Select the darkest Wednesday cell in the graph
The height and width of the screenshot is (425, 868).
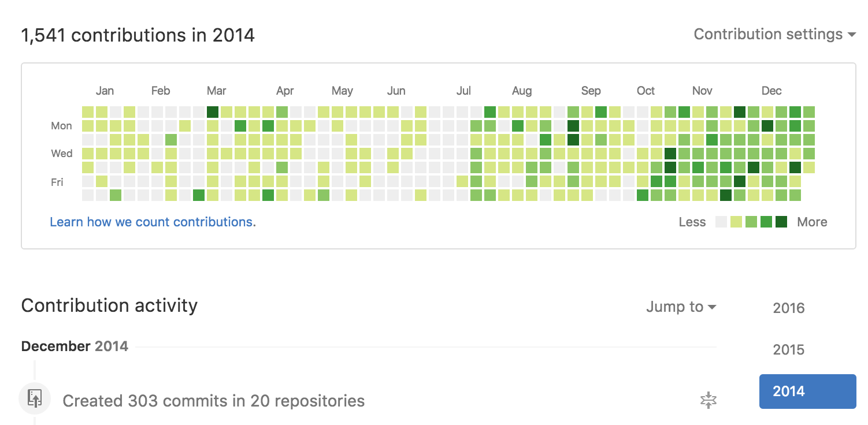pyautogui.click(x=670, y=154)
